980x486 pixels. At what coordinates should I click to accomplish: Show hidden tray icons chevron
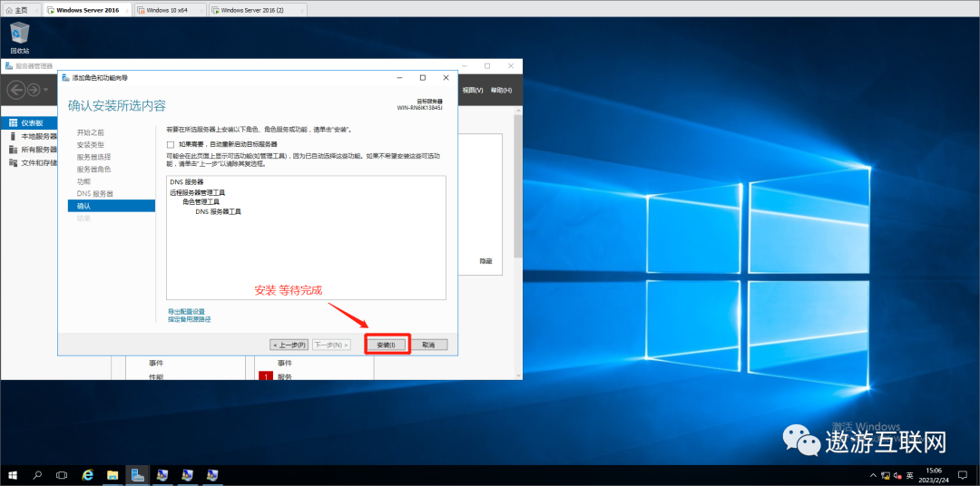point(874,475)
